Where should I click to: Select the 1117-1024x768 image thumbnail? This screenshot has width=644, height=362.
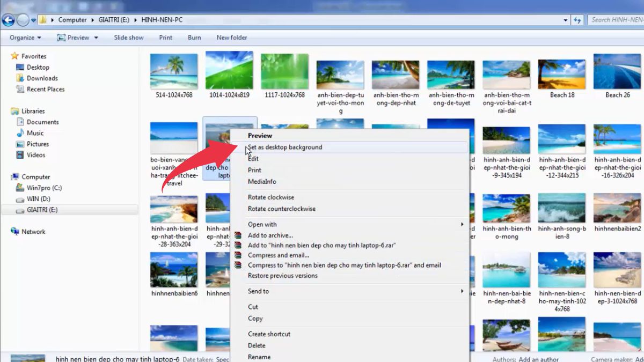[284, 71]
